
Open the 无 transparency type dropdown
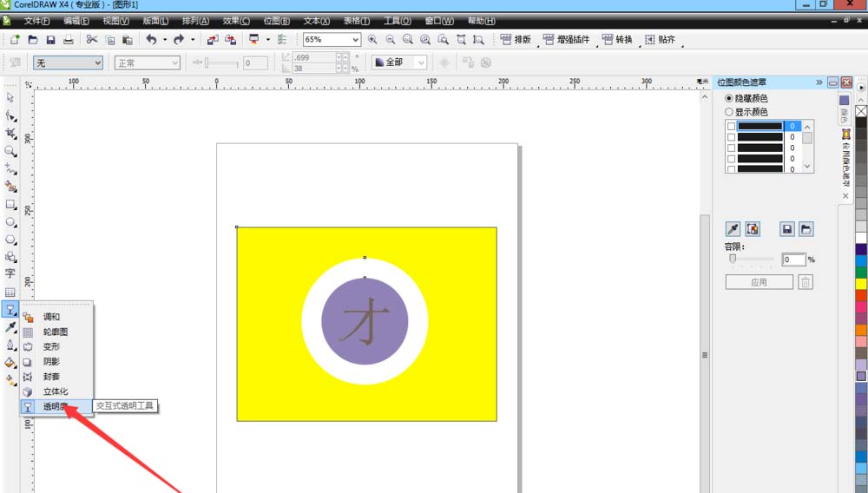click(x=96, y=62)
